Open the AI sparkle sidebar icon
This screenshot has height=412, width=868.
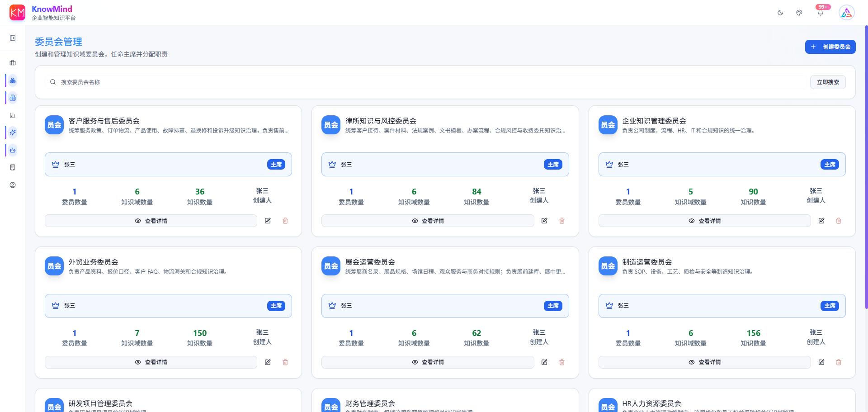[13, 133]
